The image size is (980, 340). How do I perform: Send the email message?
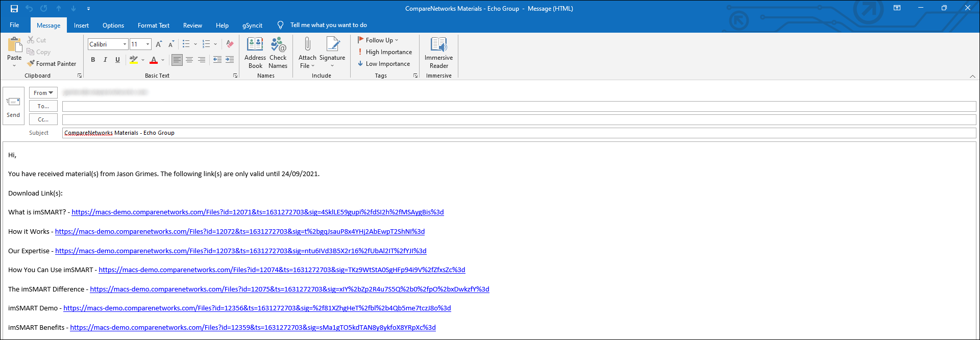(x=13, y=106)
